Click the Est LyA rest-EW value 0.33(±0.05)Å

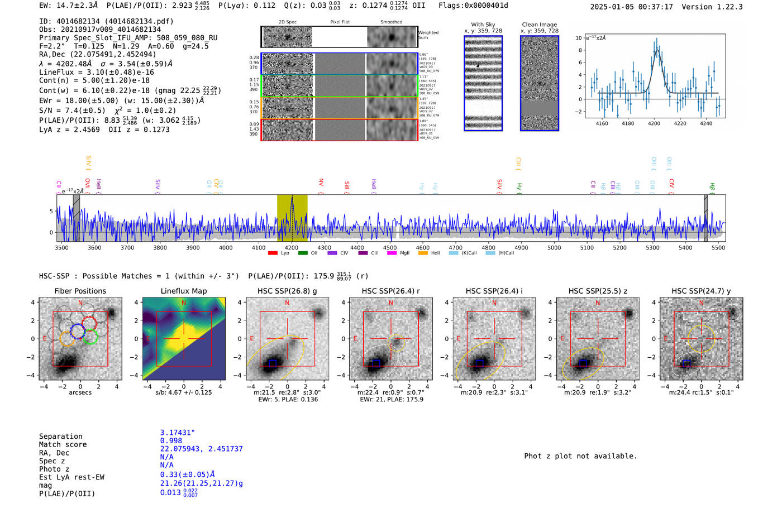click(188, 475)
